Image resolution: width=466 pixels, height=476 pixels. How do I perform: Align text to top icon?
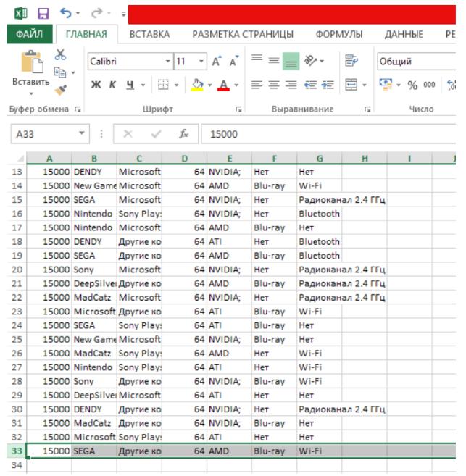tap(257, 58)
